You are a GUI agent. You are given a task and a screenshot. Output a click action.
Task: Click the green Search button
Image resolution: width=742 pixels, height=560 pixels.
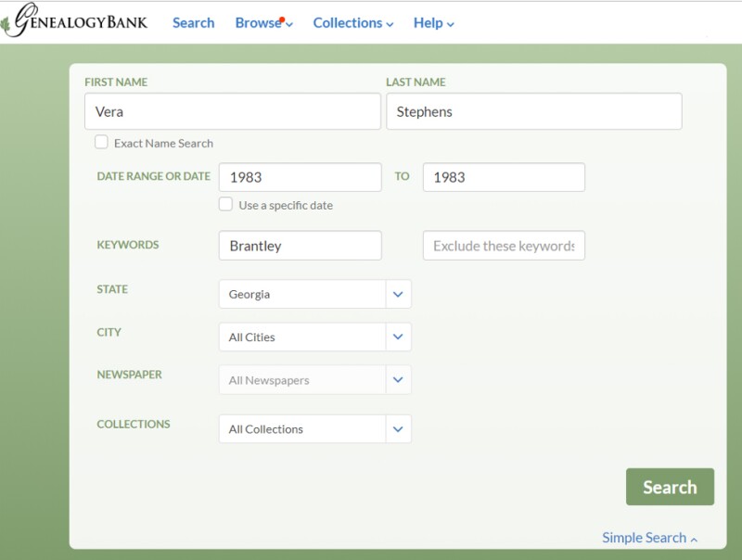coord(670,487)
